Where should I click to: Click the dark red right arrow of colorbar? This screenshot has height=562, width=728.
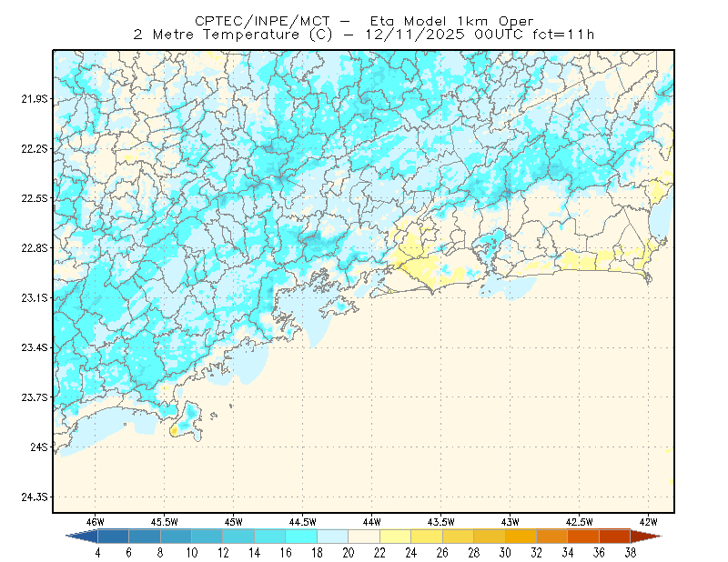646,536
